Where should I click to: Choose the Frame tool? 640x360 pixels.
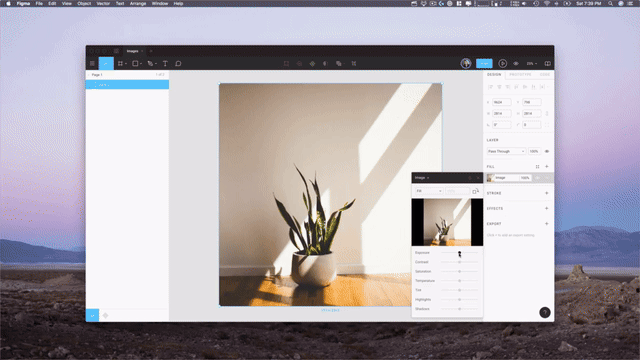[120, 64]
